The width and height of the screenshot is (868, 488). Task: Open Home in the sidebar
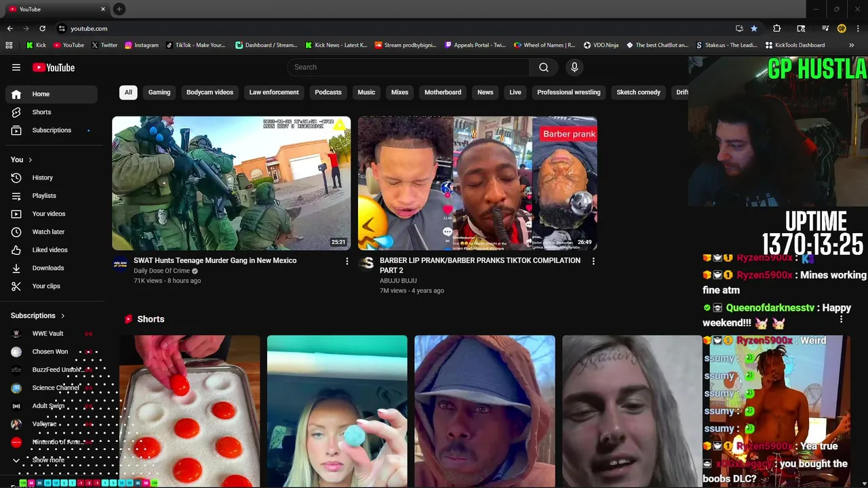click(x=52, y=94)
